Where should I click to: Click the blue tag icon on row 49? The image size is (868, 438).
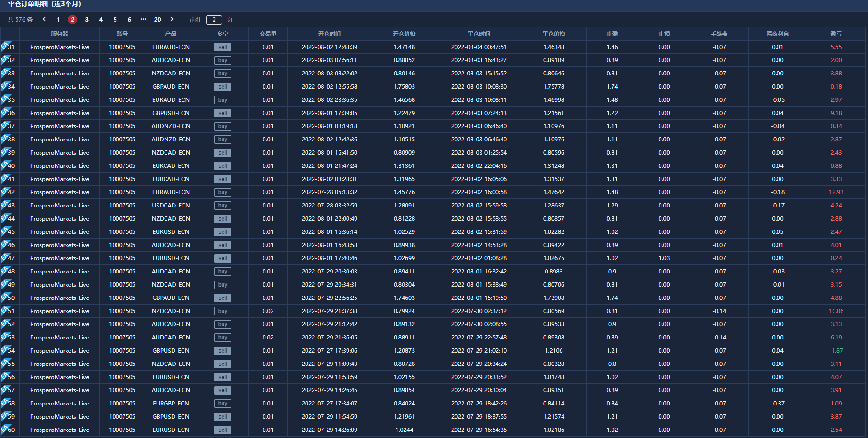point(6,284)
